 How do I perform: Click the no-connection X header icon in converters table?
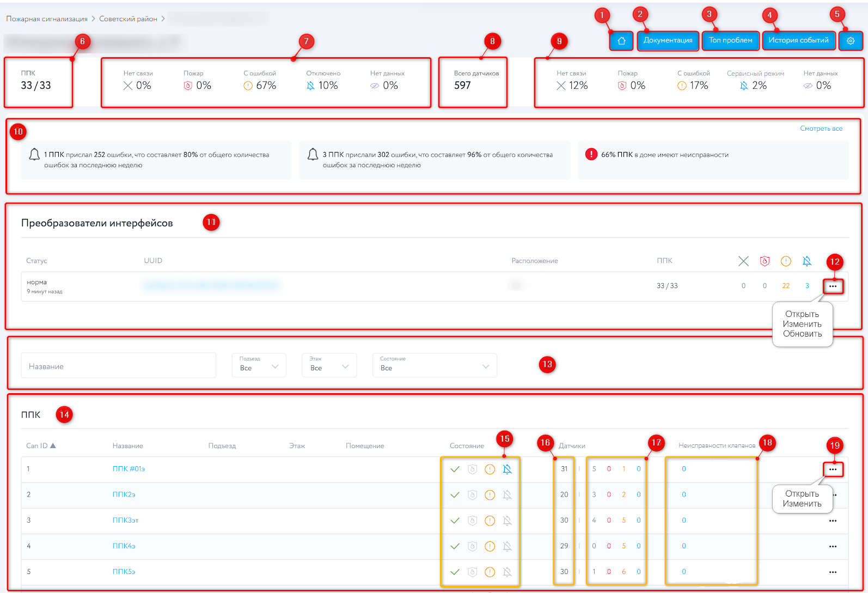(x=743, y=261)
